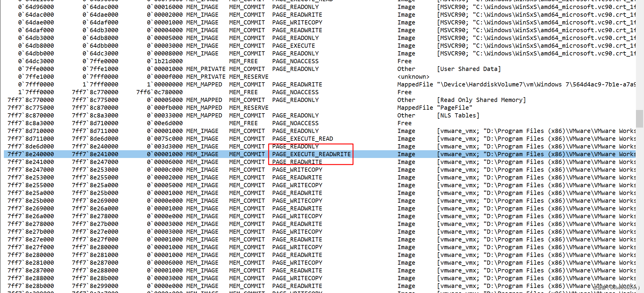Select PAGE_READWRITE in the 7ff7`8e241000 row
The width and height of the screenshot is (644, 293).
coord(297,162)
